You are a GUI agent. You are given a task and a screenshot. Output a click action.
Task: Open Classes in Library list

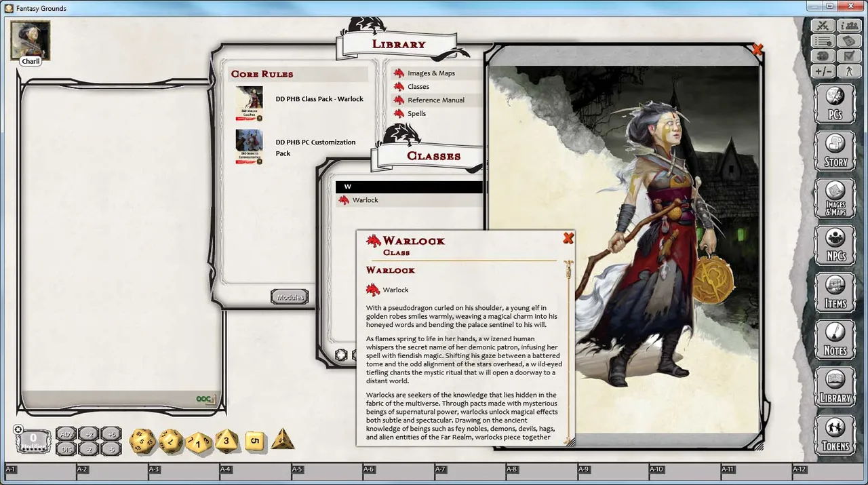(x=418, y=87)
